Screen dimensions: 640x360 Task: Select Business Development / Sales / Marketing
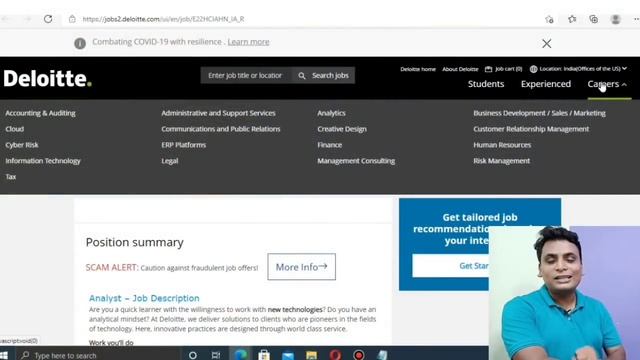(x=540, y=113)
